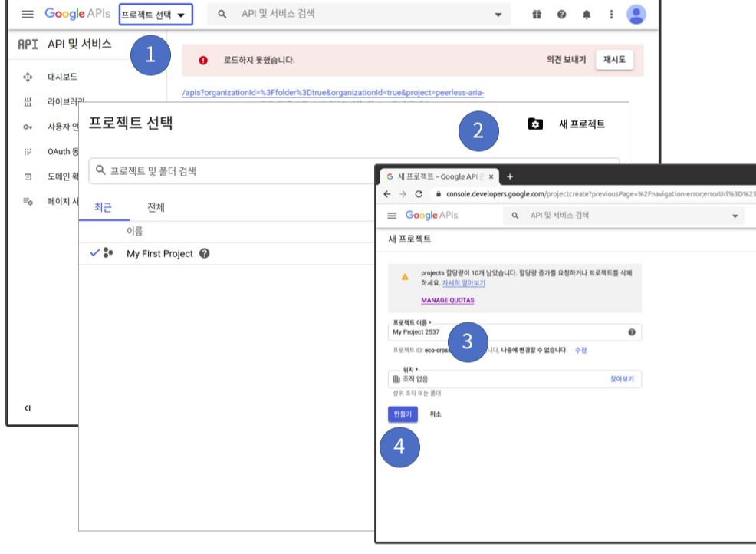Open the hamburger menu in the front browser window

click(x=392, y=216)
